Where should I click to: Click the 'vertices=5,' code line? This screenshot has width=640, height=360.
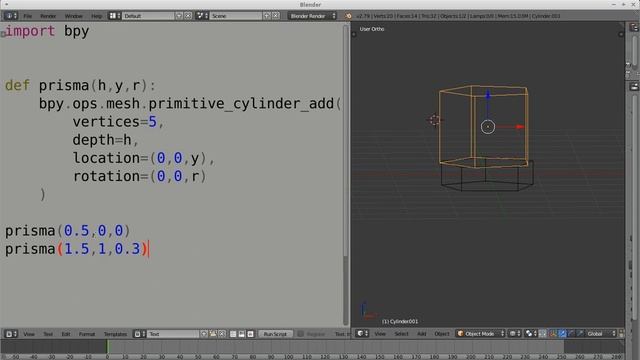[118, 122]
